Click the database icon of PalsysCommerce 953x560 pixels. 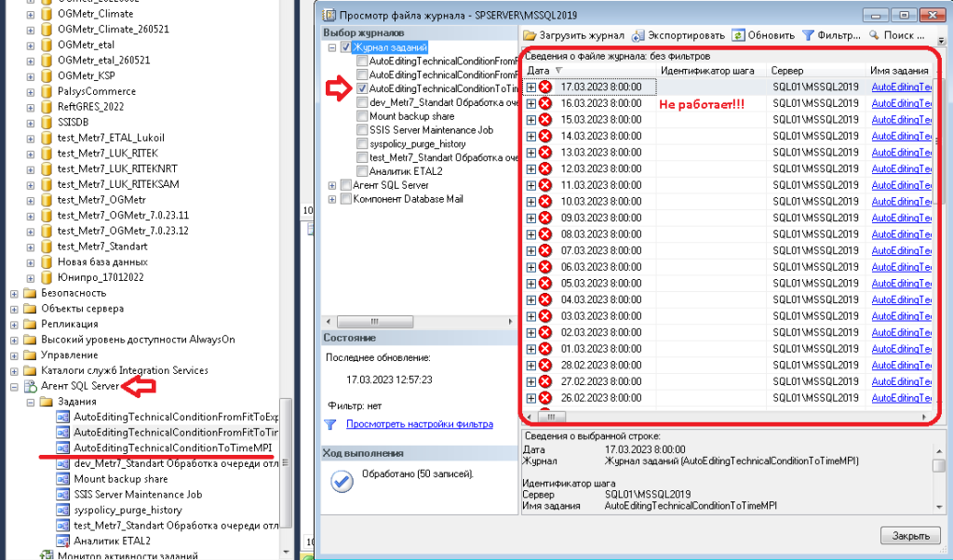pos(47,91)
